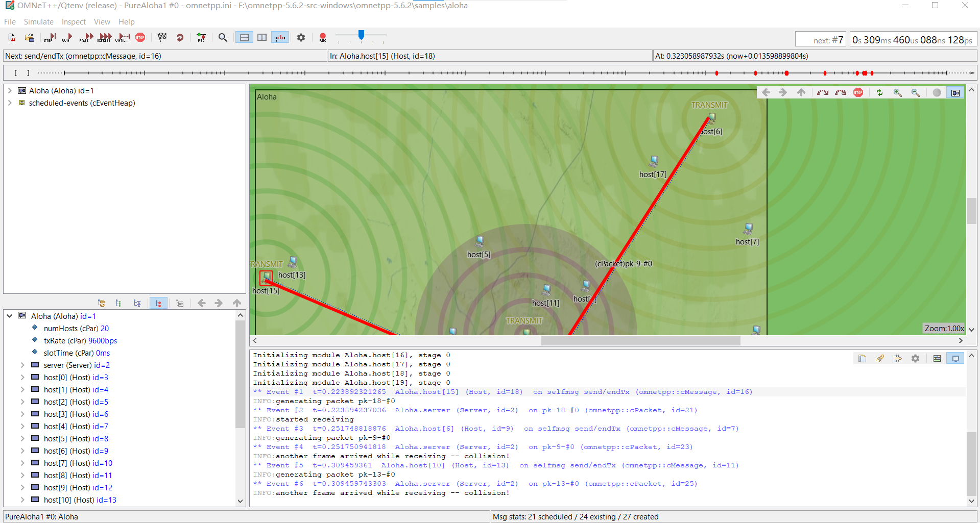980x523 pixels.
Task: Toggle the object tree children mode button
Action: click(x=158, y=303)
